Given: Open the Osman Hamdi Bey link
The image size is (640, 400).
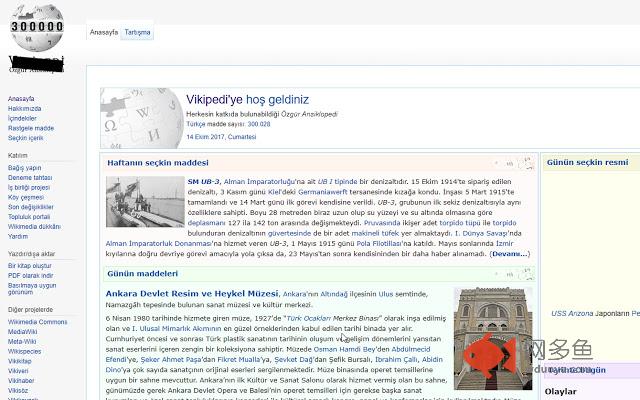Looking at the screenshot, I should [x=344, y=349].
